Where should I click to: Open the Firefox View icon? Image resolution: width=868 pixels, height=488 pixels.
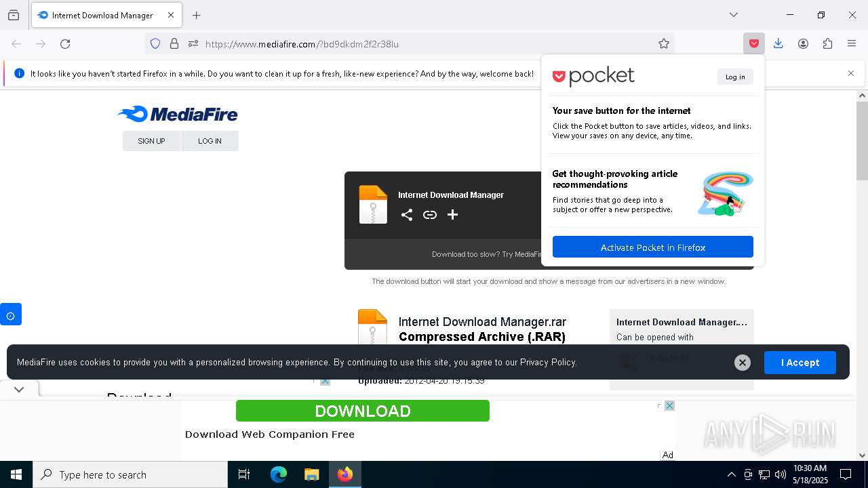click(14, 15)
